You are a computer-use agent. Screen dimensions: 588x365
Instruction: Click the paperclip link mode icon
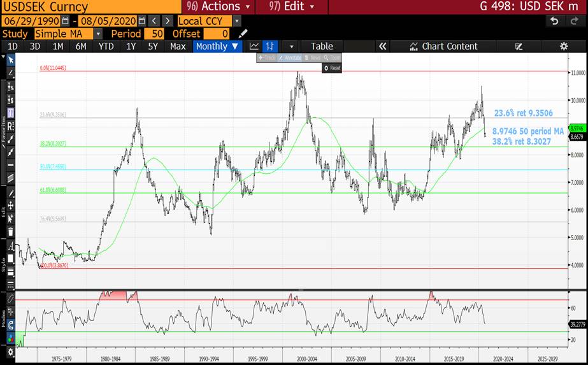click(x=10, y=299)
